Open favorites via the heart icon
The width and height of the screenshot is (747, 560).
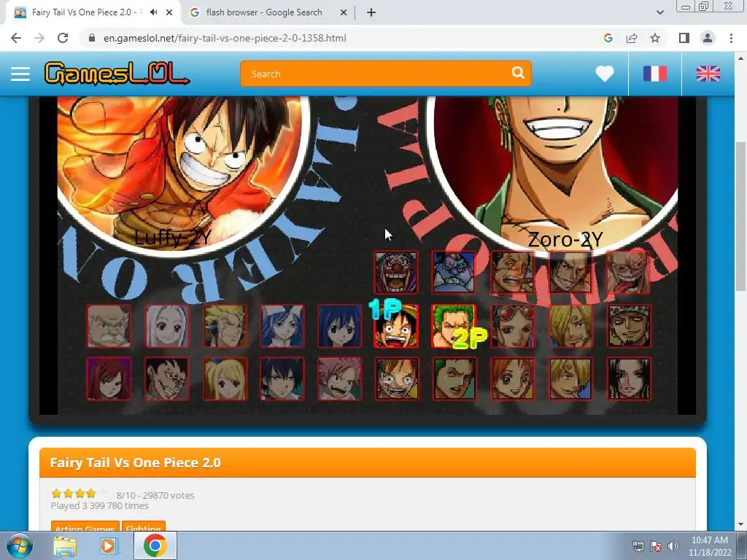tap(605, 74)
